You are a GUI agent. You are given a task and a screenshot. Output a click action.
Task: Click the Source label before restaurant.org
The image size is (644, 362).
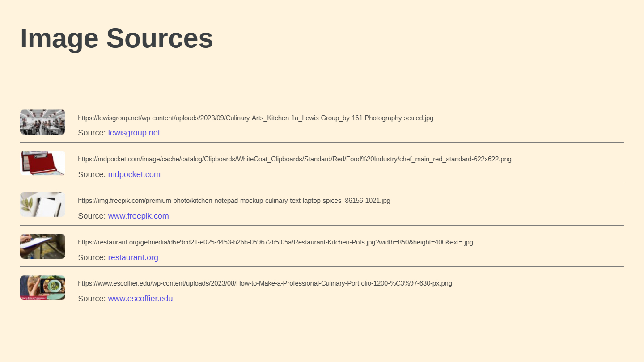pos(92,257)
